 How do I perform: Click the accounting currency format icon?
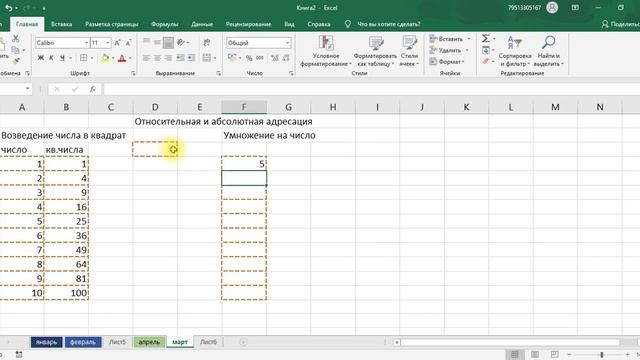pyautogui.click(x=232, y=58)
